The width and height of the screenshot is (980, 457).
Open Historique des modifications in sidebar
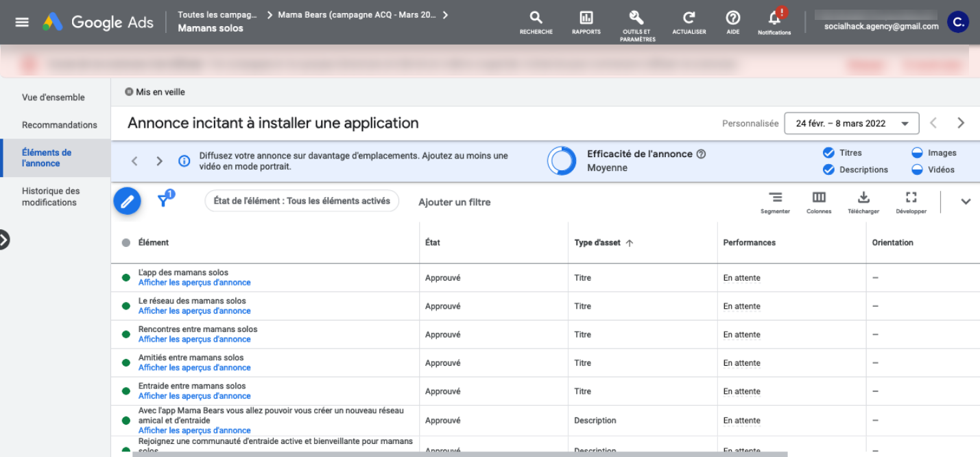[x=51, y=197]
